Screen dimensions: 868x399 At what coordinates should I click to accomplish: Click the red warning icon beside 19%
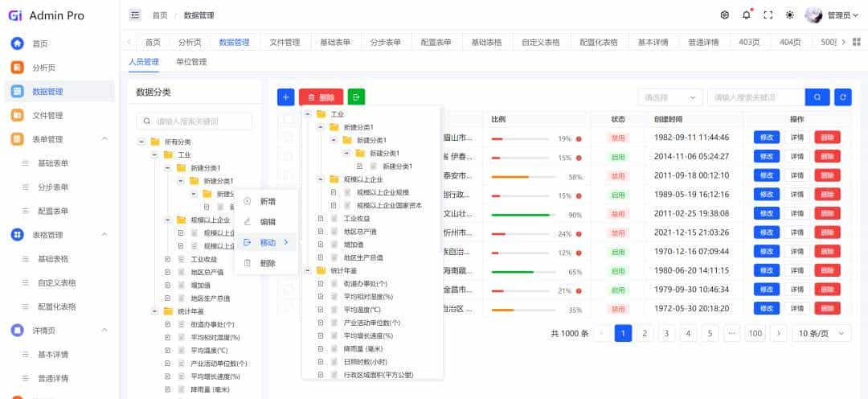(579, 139)
